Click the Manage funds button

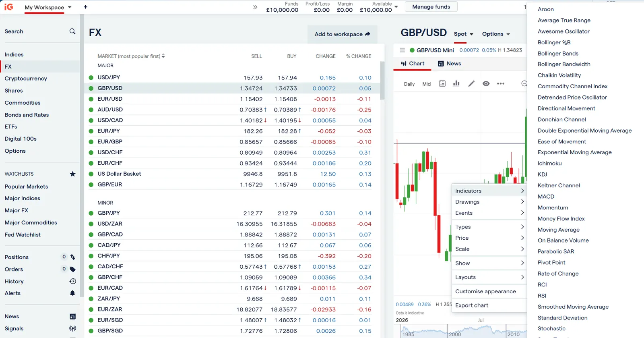point(431,7)
